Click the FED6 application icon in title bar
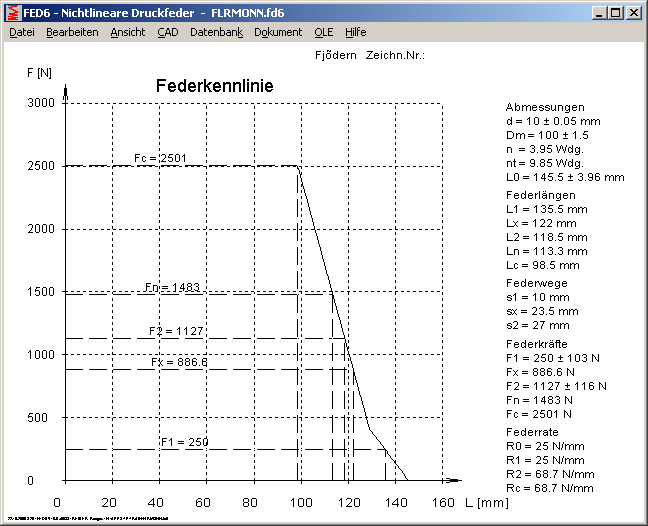Screen dimensions: 648x526 coord(14,13)
